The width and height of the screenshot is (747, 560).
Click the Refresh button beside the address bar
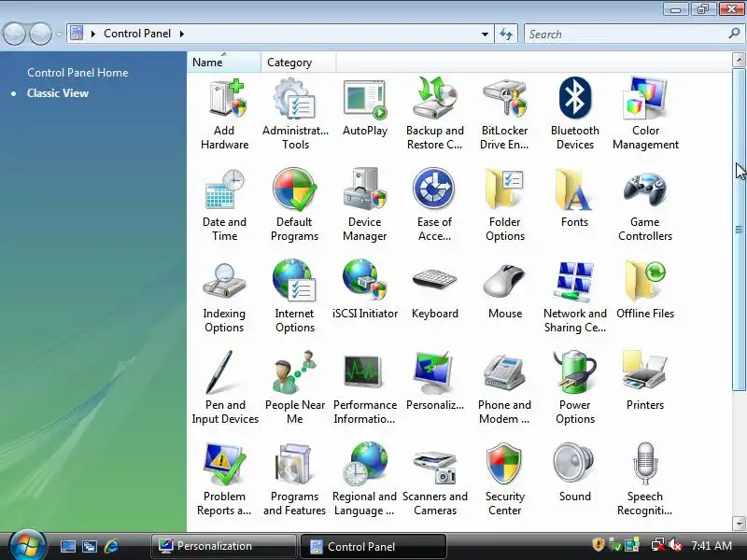(x=506, y=34)
